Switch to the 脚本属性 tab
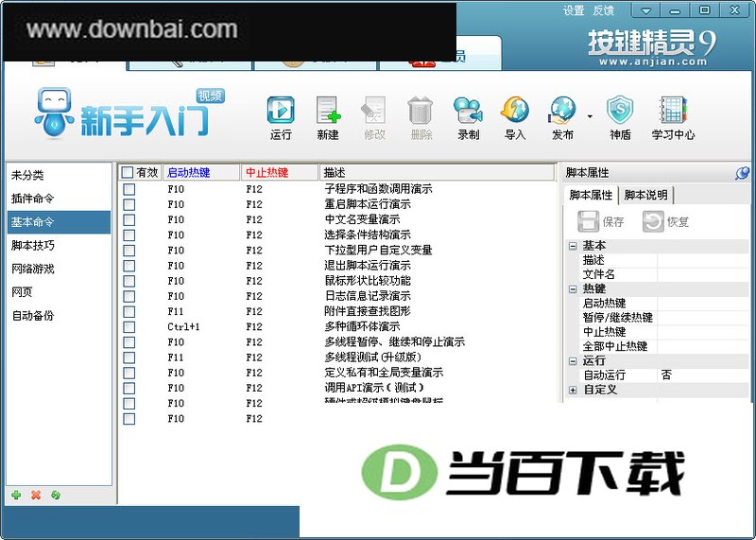Image resolution: width=756 pixels, height=540 pixels. pyautogui.click(x=591, y=196)
